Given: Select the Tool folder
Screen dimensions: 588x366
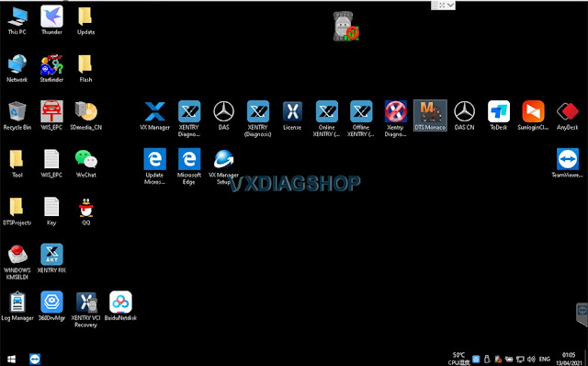Looking at the screenshot, I should click(x=17, y=164).
